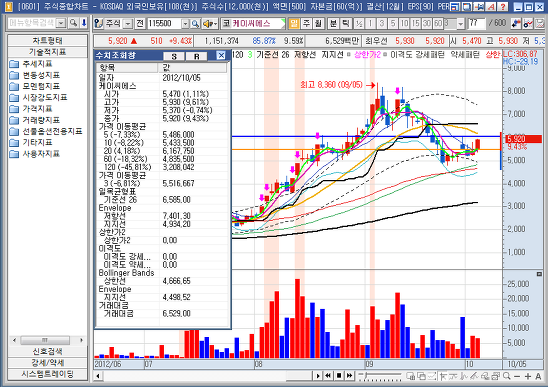Select the 30 interval button

point(426,23)
